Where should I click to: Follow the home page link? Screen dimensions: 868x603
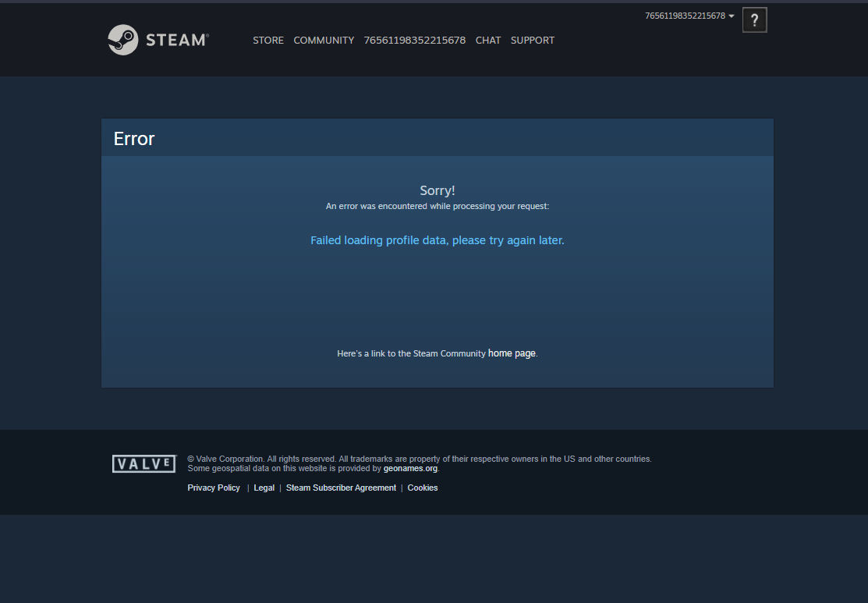tap(512, 353)
